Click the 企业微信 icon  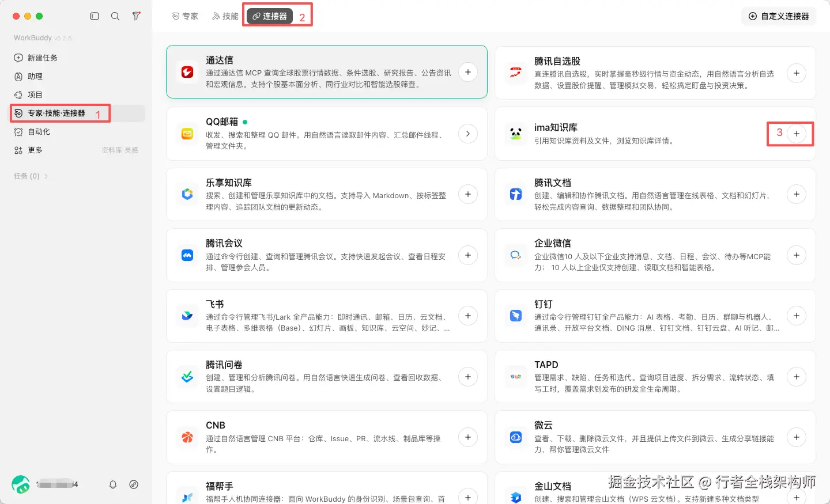coord(516,255)
